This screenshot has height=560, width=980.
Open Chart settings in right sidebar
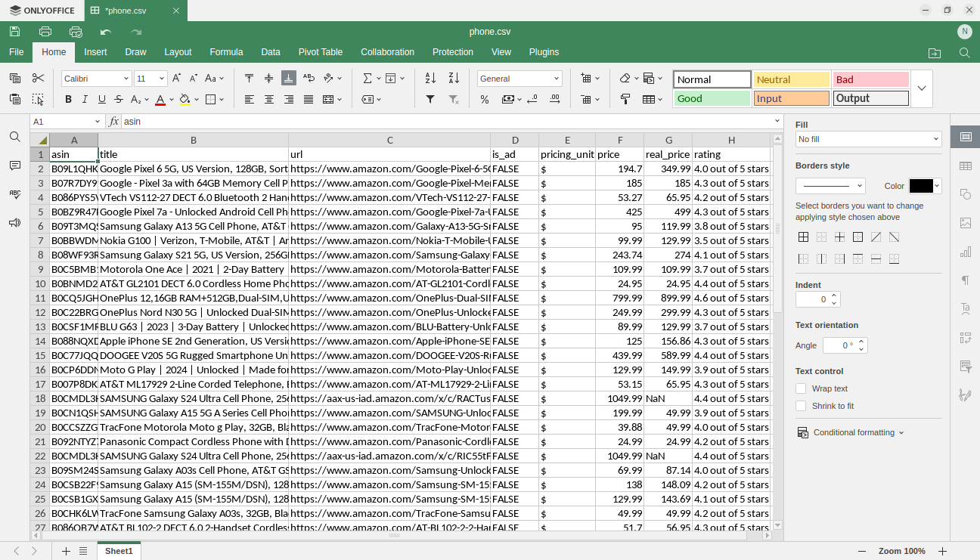click(966, 252)
